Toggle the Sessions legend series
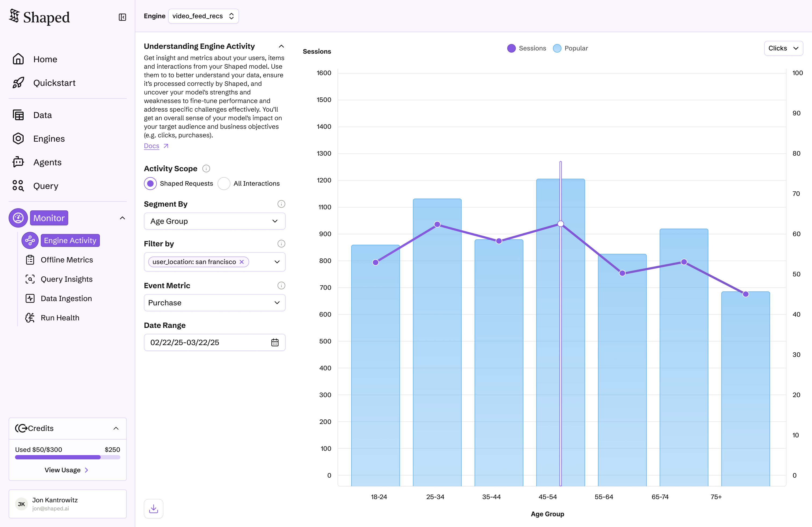The height and width of the screenshot is (527, 812). [x=527, y=48]
